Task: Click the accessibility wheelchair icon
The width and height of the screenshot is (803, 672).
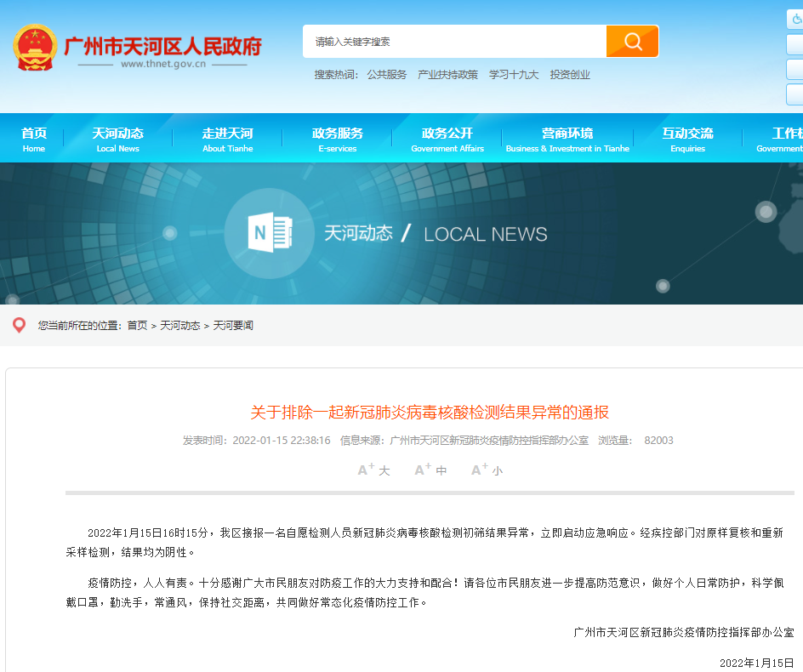Action: coord(796,20)
